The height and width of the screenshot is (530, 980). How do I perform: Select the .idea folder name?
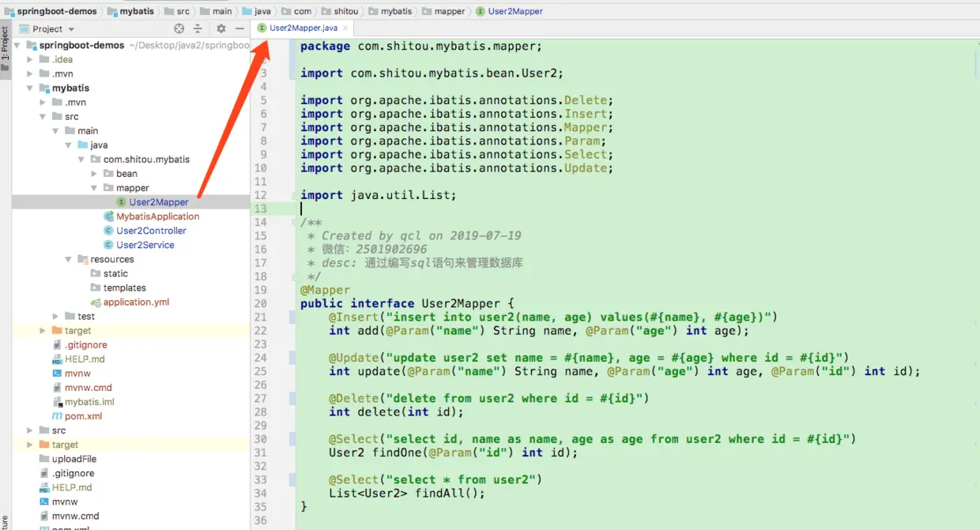point(62,59)
